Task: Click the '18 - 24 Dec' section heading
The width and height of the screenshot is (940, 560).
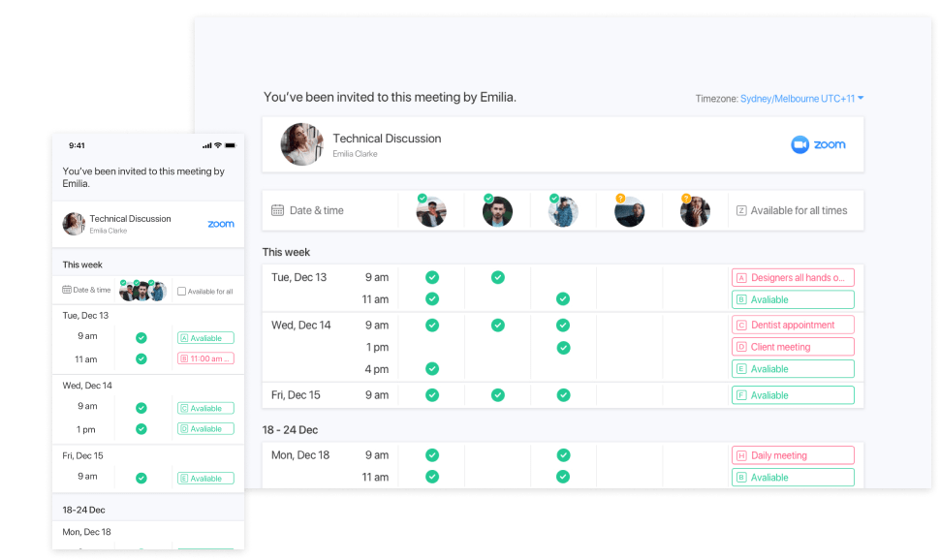Action: pos(290,430)
